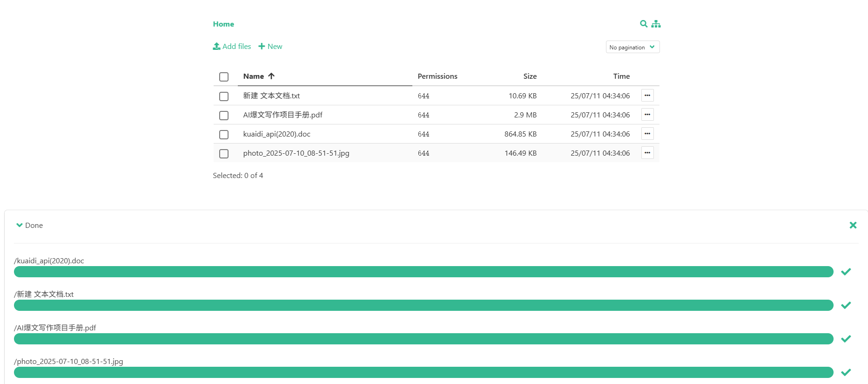Open file 新建 文本文档.txt in list
This screenshot has width=868, height=384.
pos(271,96)
